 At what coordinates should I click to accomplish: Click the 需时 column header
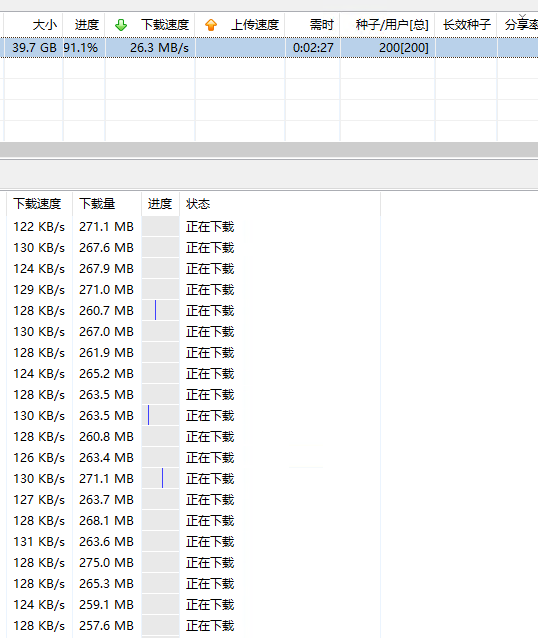321,25
